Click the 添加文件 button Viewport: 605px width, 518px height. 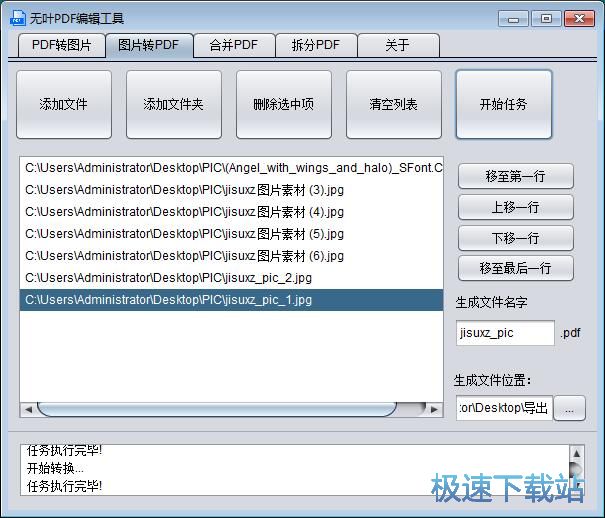(64, 104)
